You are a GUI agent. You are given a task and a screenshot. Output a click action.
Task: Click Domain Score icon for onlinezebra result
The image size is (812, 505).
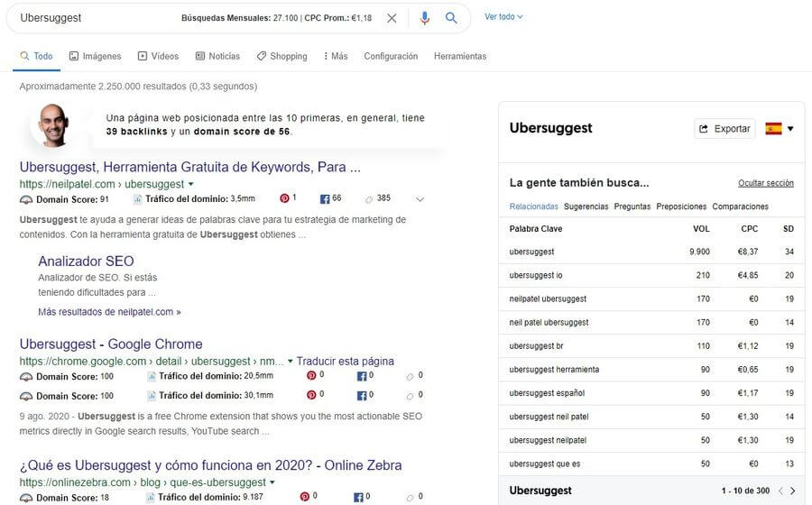point(26,499)
